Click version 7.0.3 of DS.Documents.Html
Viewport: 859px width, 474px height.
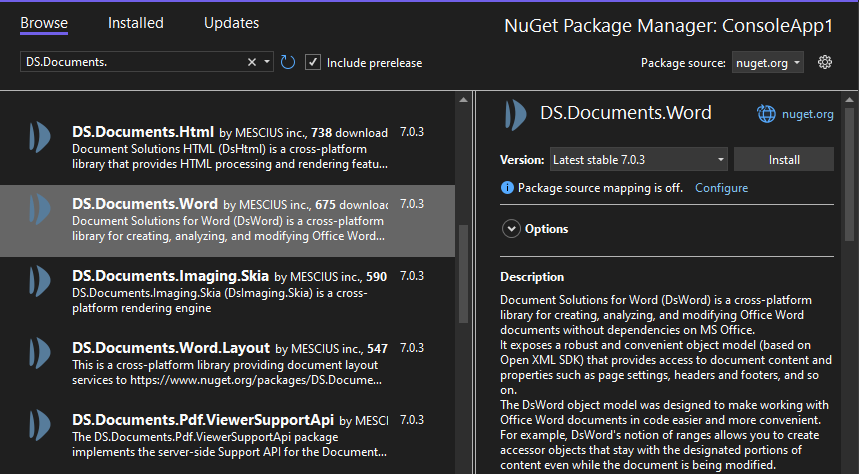click(x=412, y=132)
